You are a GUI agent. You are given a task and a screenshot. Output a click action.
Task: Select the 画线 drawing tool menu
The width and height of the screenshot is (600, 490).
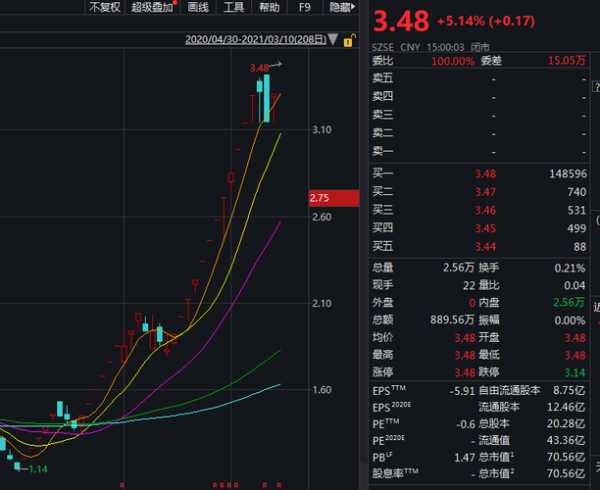click(198, 7)
